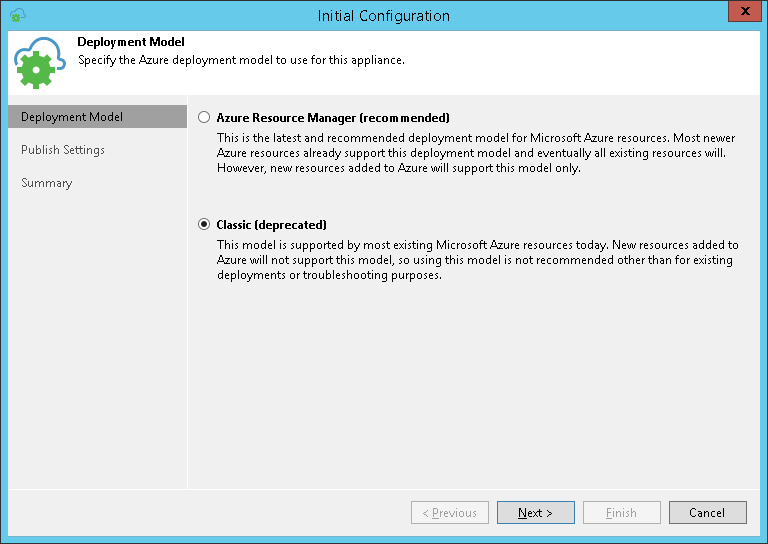Click the application icon in the title bar

pyautogui.click(x=17, y=15)
